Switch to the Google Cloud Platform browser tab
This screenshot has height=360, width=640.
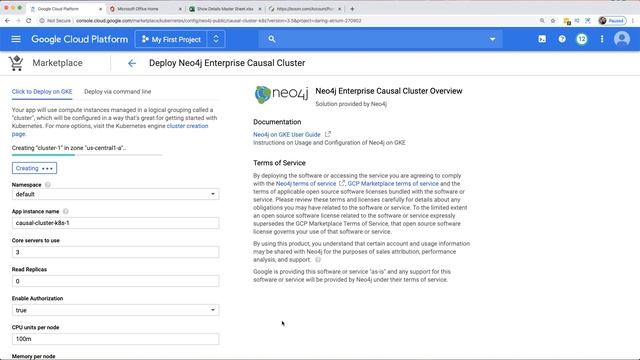(64, 9)
